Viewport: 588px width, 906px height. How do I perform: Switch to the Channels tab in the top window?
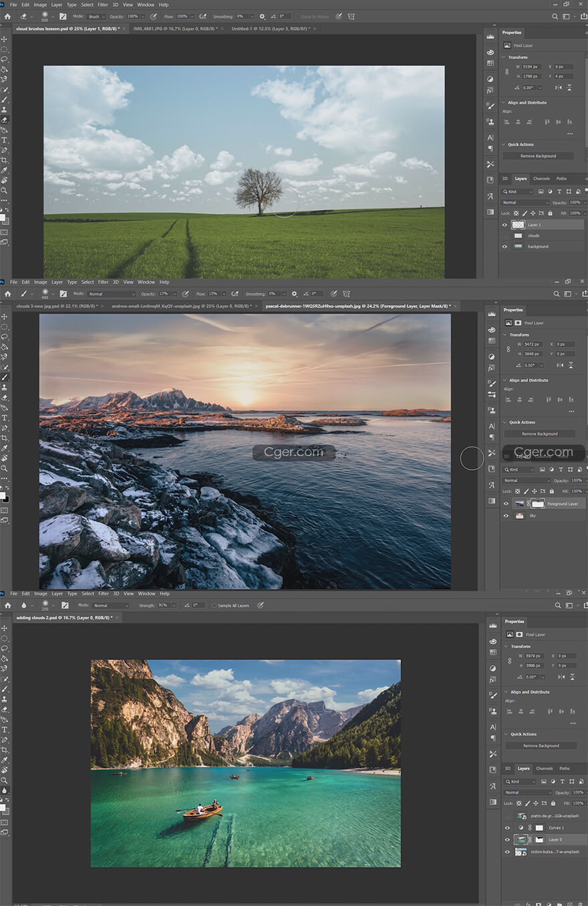tap(541, 179)
